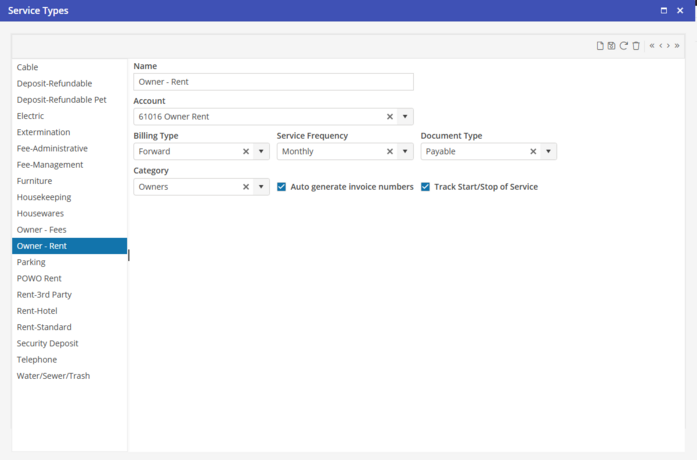The width and height of the screenshot is (697, 460).
Task: Go to the previous record
Action: click(661, 46)
